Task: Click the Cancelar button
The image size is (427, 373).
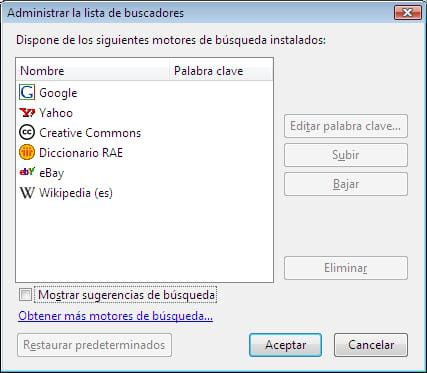Action: [x=371, y=345]
